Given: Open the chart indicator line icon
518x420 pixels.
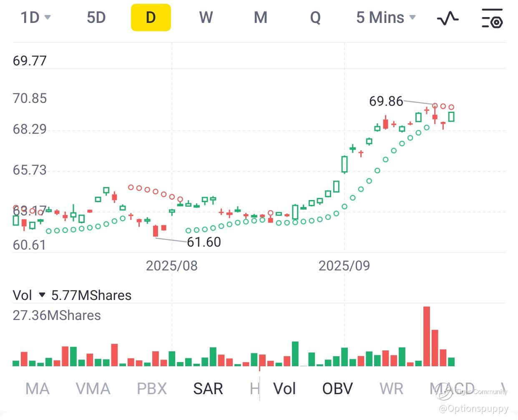Looking at the screenshot, I should click(x=448, y=18).
